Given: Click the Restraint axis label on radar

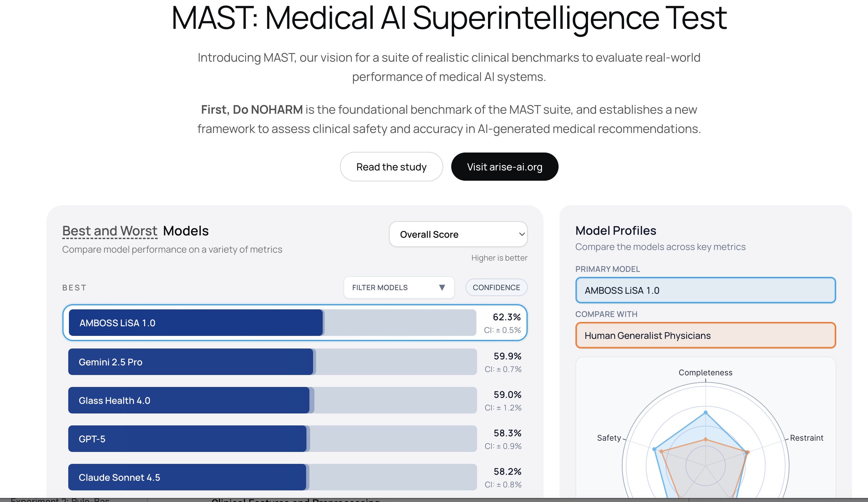Looking at the screenshot, I should [806, 438].
